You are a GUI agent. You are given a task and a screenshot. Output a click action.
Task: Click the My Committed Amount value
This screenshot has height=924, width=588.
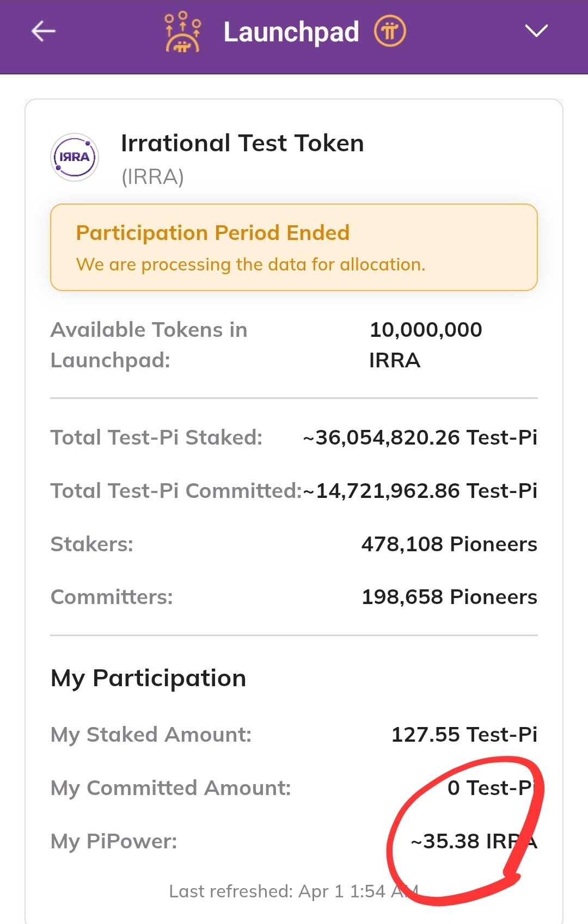(490, 788)
